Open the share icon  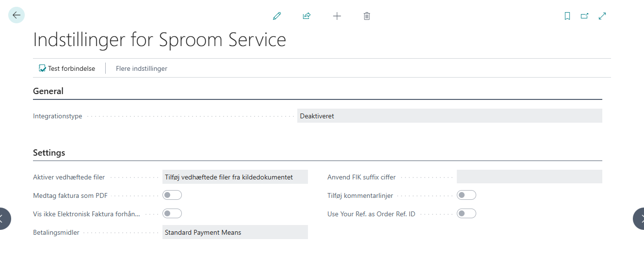pos(306,16)
